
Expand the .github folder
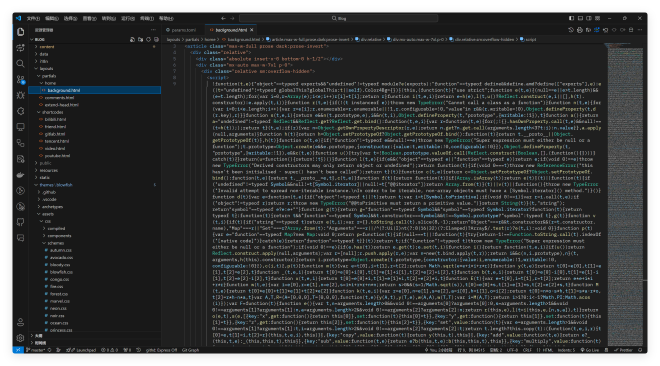click(49, 192)
